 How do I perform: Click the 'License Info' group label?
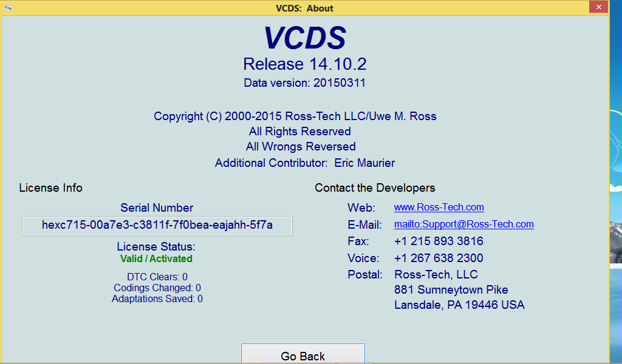tap(51, 187)
